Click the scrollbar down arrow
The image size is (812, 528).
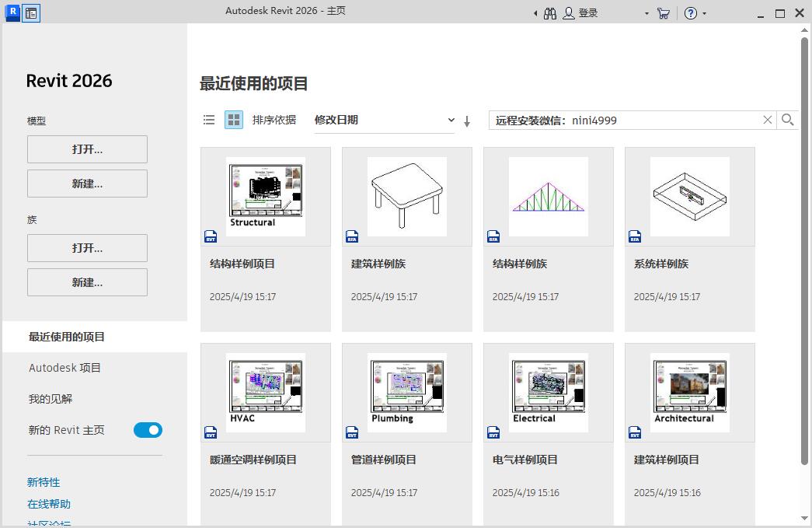click(x=804, y=518)
